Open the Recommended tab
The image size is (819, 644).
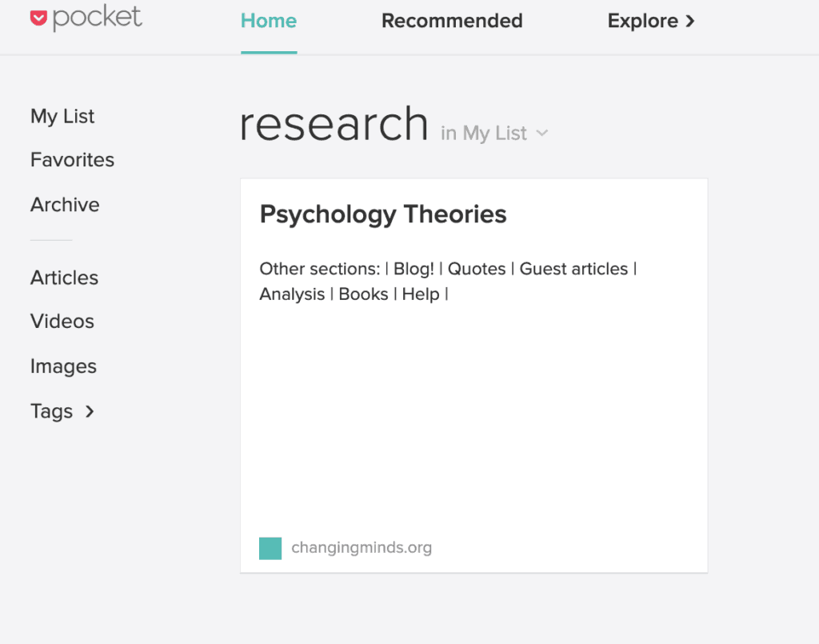452,21
